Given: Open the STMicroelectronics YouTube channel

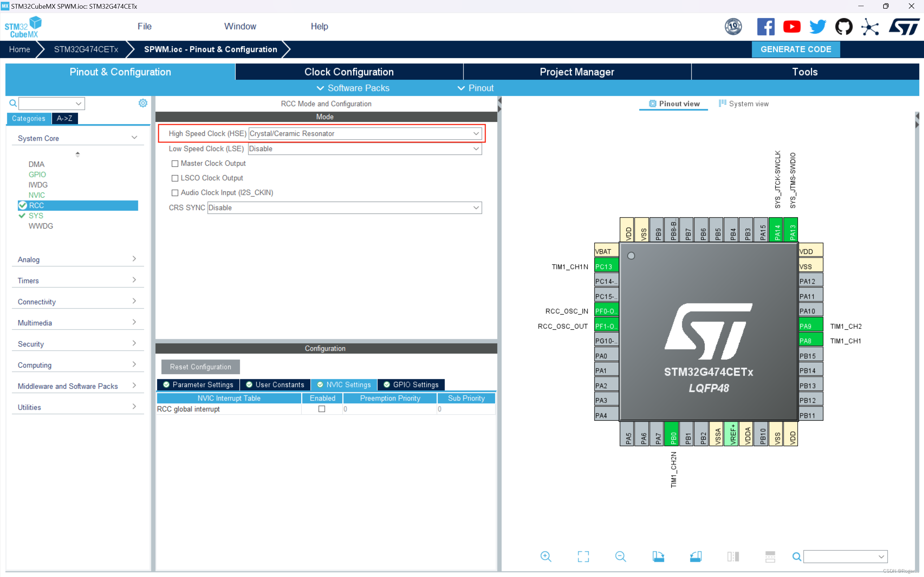Looking at the screenshot, I should [792, 27].
